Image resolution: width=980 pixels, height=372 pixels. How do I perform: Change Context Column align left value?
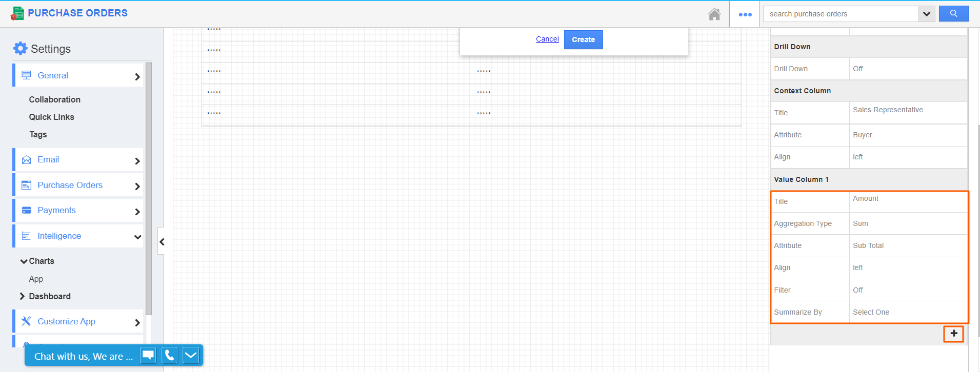tap(908, 157)
